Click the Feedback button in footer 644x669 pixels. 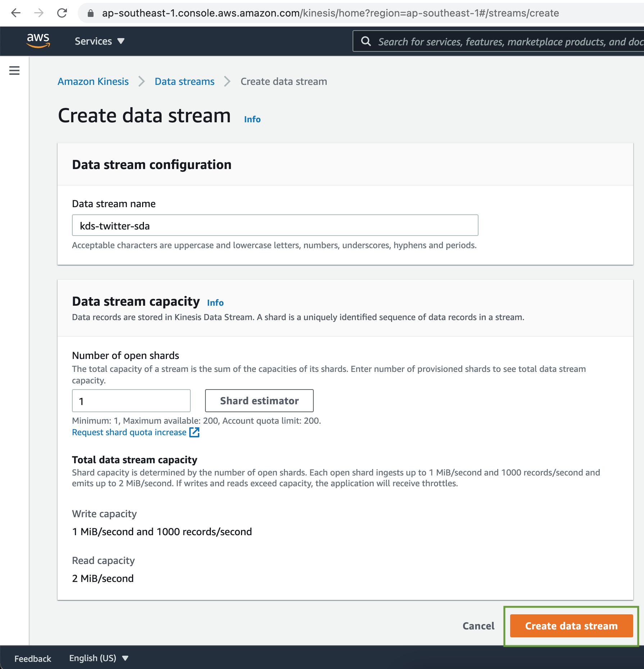[33, 659]
